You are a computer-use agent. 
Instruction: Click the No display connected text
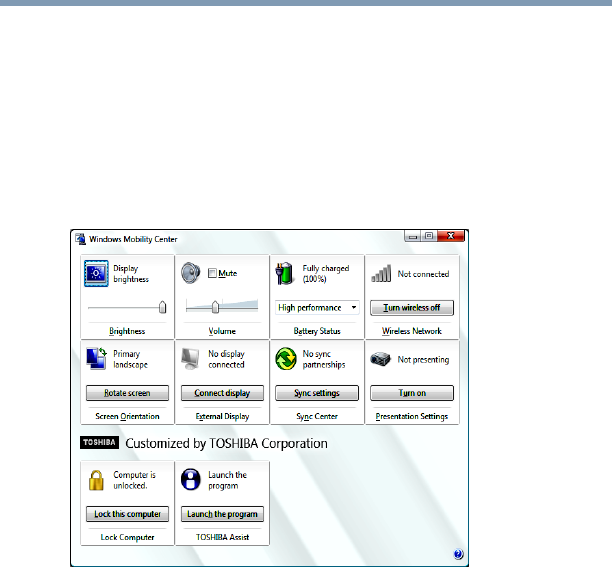(226, 359)
